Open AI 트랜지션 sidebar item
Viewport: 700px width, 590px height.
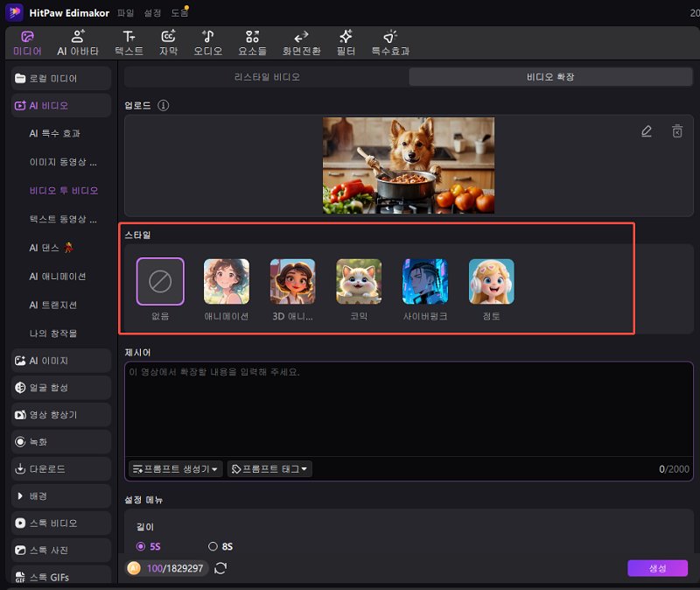pos(52,305)
